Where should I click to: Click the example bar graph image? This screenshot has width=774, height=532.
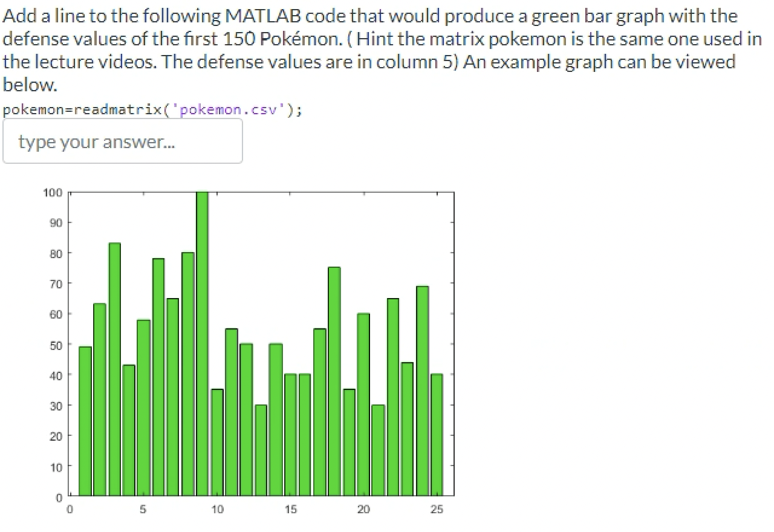pos(254,345)
